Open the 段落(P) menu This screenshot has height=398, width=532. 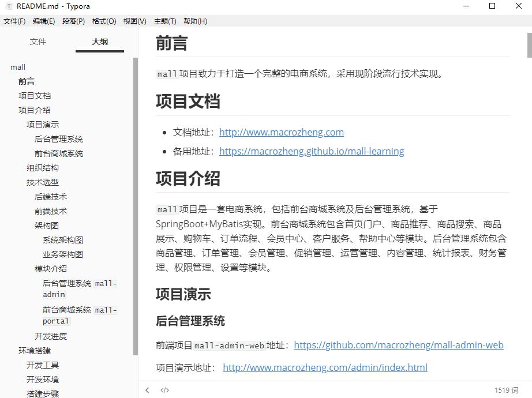[x=74, y=21]
